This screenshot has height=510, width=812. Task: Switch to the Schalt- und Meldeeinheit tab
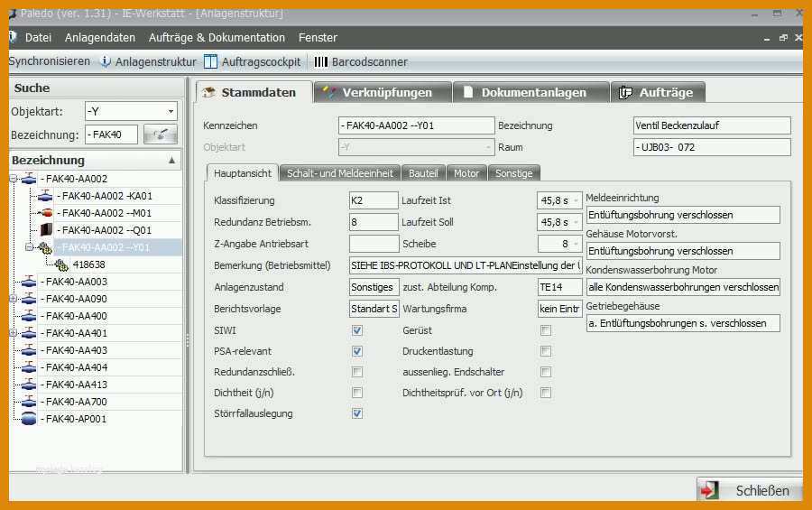point(340,173)
